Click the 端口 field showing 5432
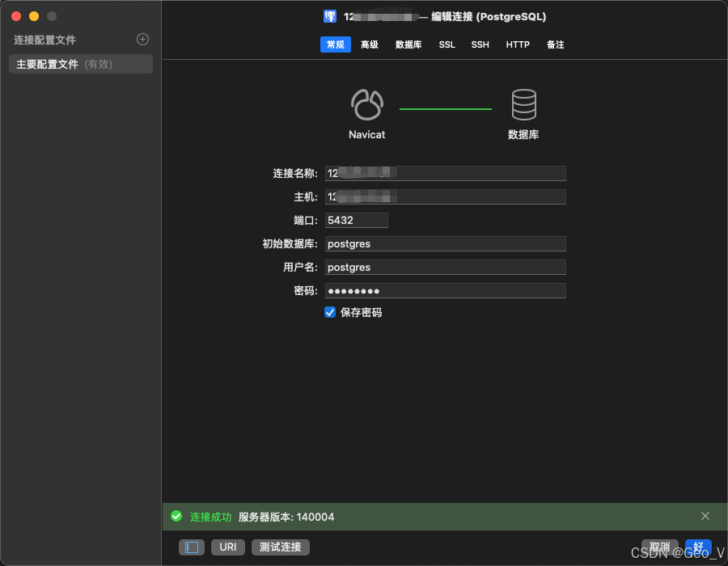Image resolution: width=728 pixels, height=566 pixels. click(x=357, y=221)
